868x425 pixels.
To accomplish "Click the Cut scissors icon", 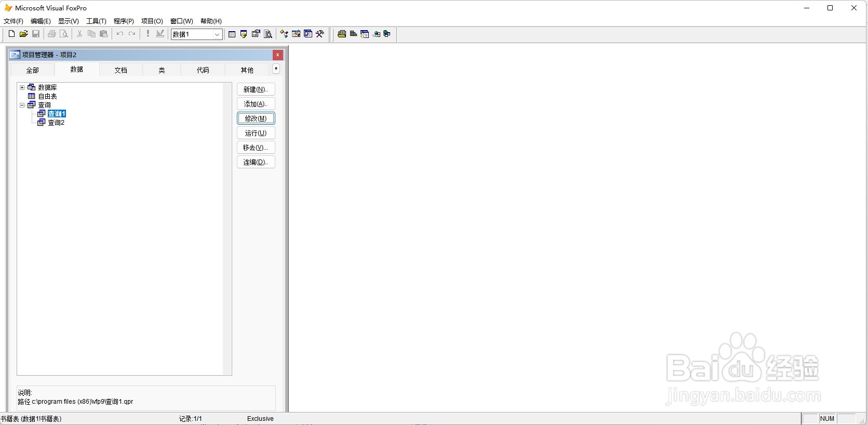I will point(79,34).
